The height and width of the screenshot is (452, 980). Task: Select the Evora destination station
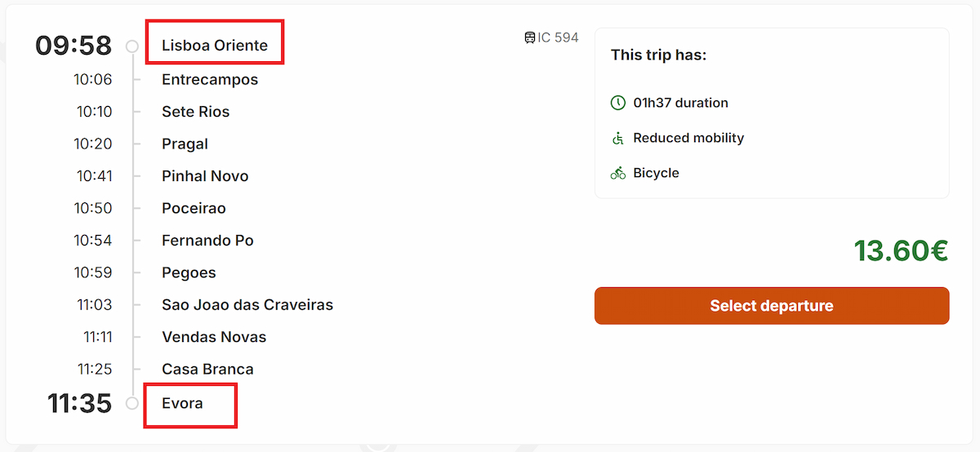point(182,403)
